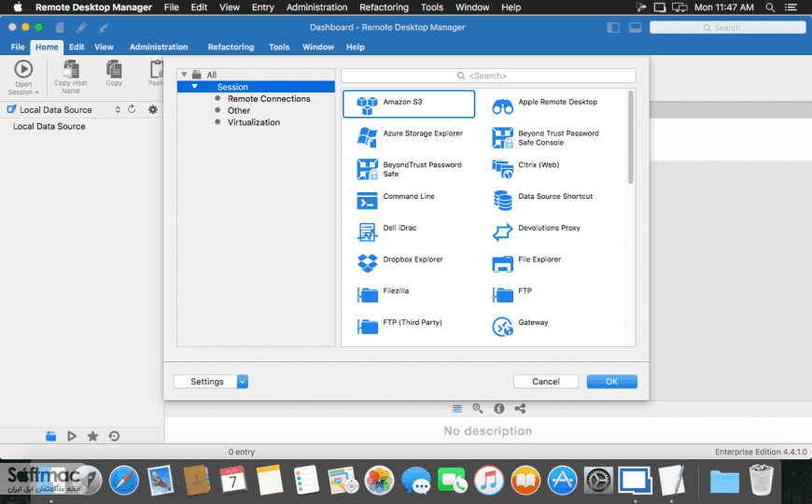Click the Settings button
This screenshot has height=504, width=812.
pos(206,382)
